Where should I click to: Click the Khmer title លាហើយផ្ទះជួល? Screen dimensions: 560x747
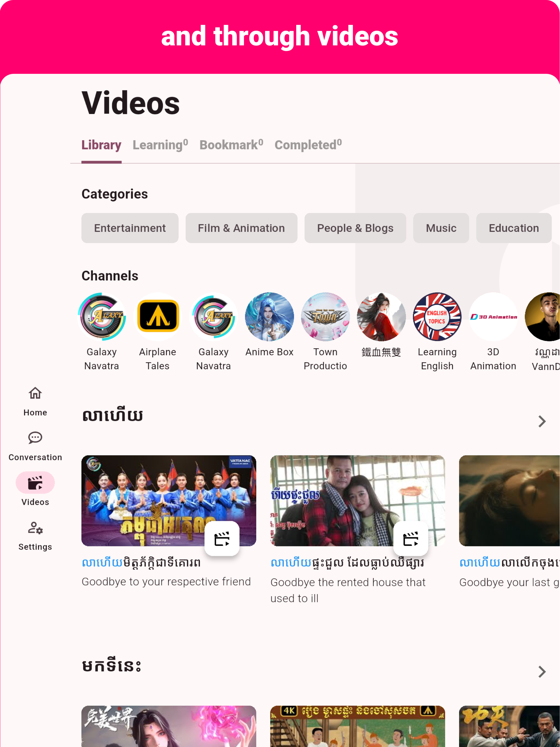(x=347, y=563)
